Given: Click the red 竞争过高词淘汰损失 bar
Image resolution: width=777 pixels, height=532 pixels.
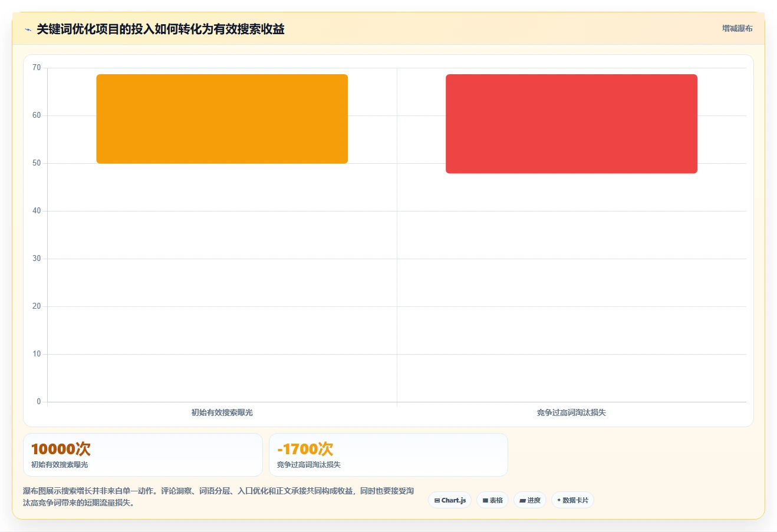Looking at the screenshot, I should click(571, 124).
